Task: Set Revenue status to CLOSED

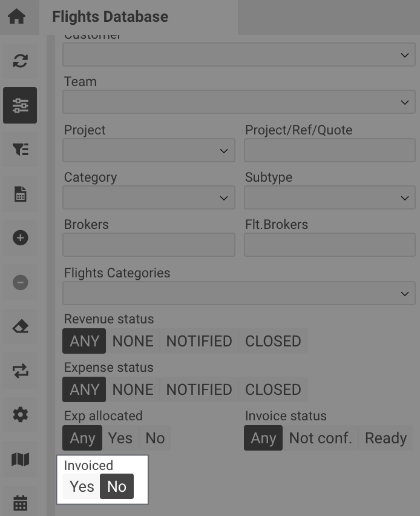Action: point(273,341)
